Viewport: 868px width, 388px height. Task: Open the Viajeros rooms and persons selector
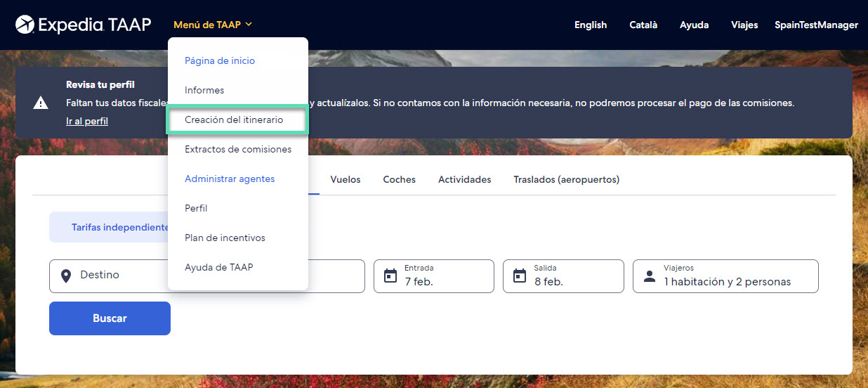(725, 276)
